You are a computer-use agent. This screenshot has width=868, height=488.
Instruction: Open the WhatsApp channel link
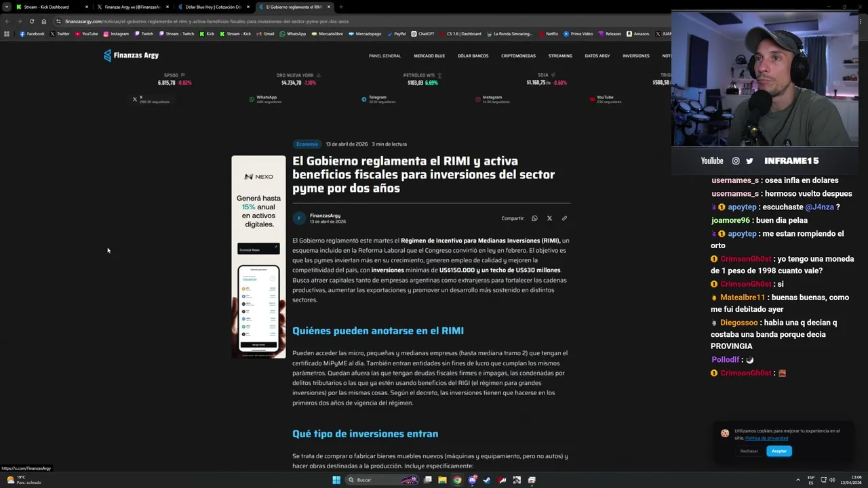tap(264, 99)
